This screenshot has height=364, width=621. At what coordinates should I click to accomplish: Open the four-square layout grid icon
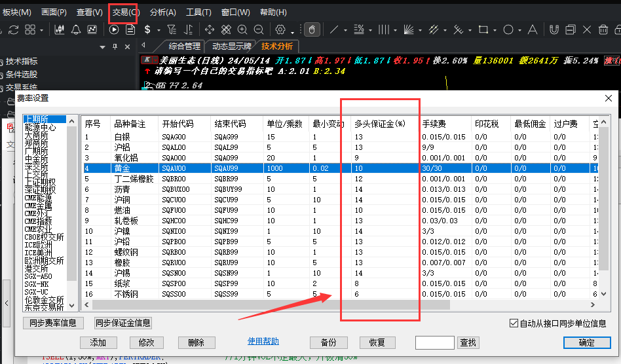click(x=30, y=29)
